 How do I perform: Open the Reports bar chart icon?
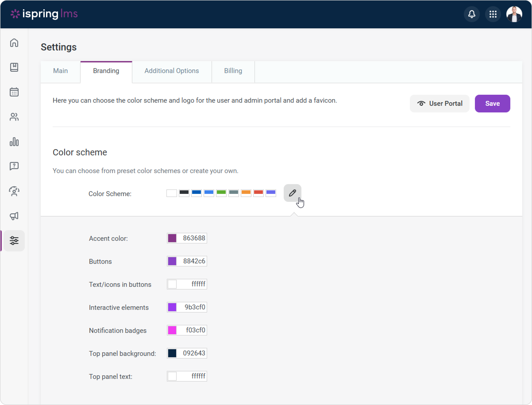[x=14, y=142]
